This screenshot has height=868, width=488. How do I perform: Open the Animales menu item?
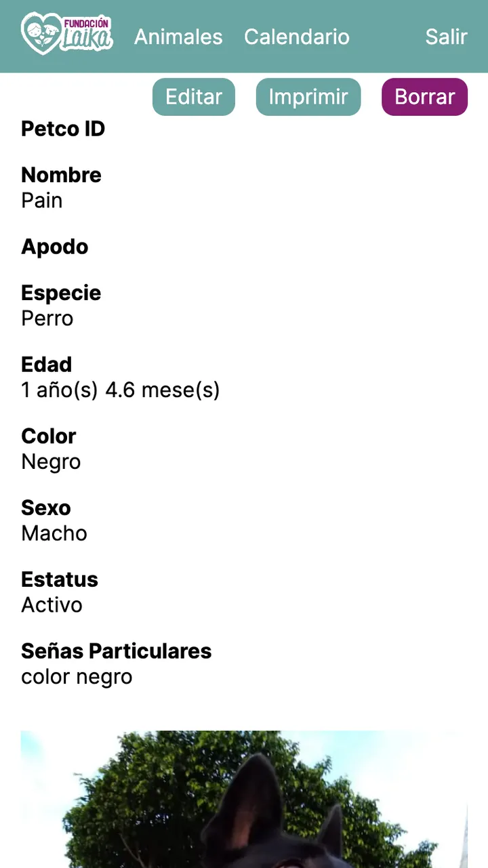[x=178, y=37]
